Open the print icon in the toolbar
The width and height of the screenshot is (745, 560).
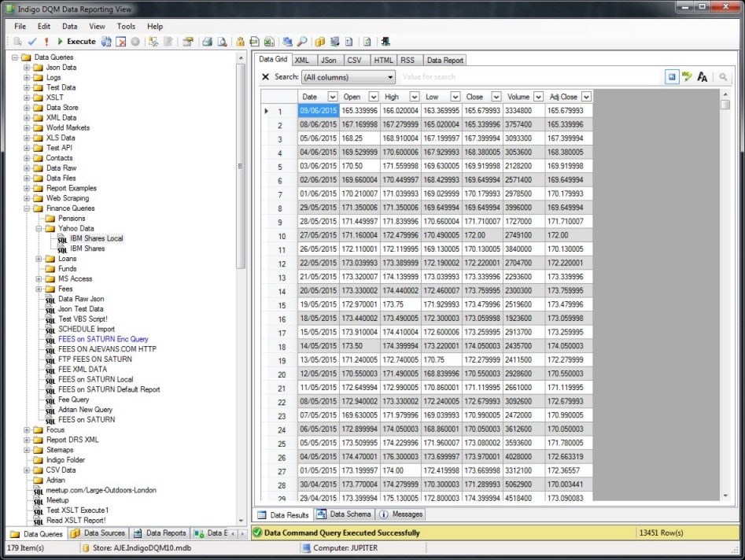point(205,41)
